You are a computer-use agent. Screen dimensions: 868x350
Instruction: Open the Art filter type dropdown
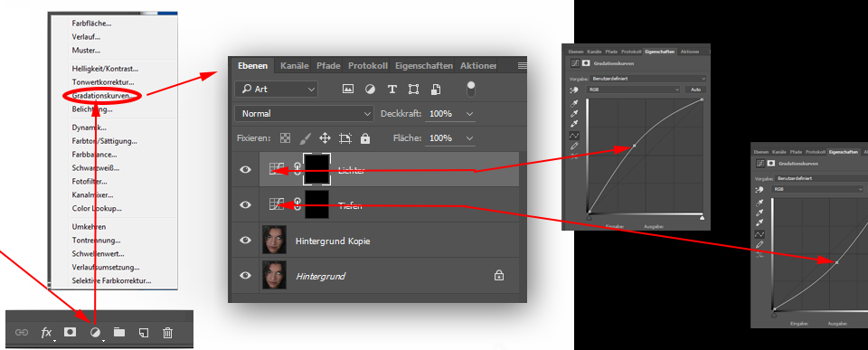(x=277, y=89)
